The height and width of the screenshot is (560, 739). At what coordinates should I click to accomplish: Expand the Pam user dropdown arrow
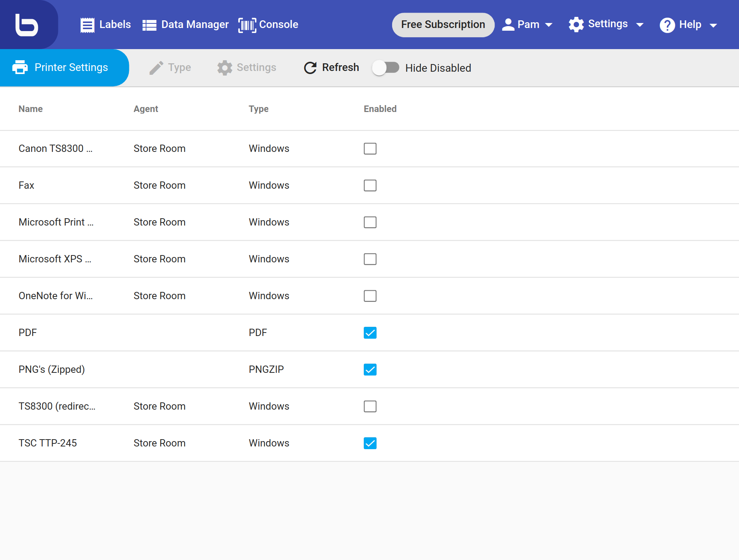[549, 25]
